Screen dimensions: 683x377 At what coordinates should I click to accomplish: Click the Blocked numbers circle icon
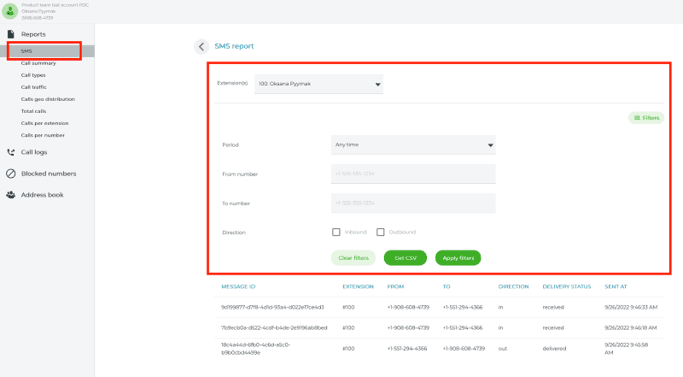coord(11,173)
